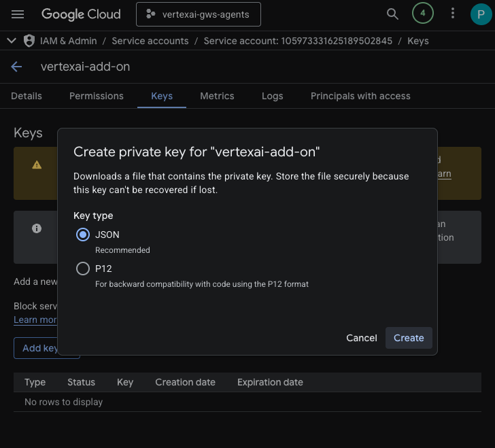This screenshot has height=448, width=495.
Task: Select the P12 key type
Action: (83, 269)
